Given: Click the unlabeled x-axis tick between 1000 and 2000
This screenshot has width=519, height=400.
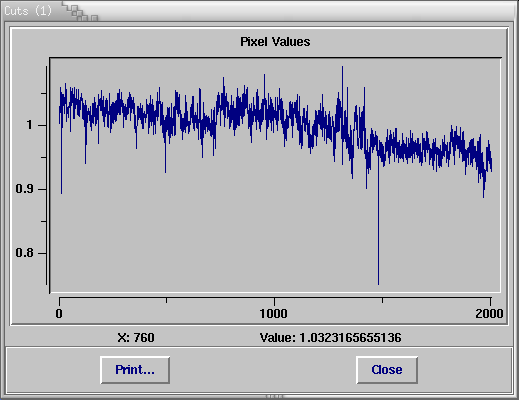Looking at the screenshot, I should [x=382, y=300].
